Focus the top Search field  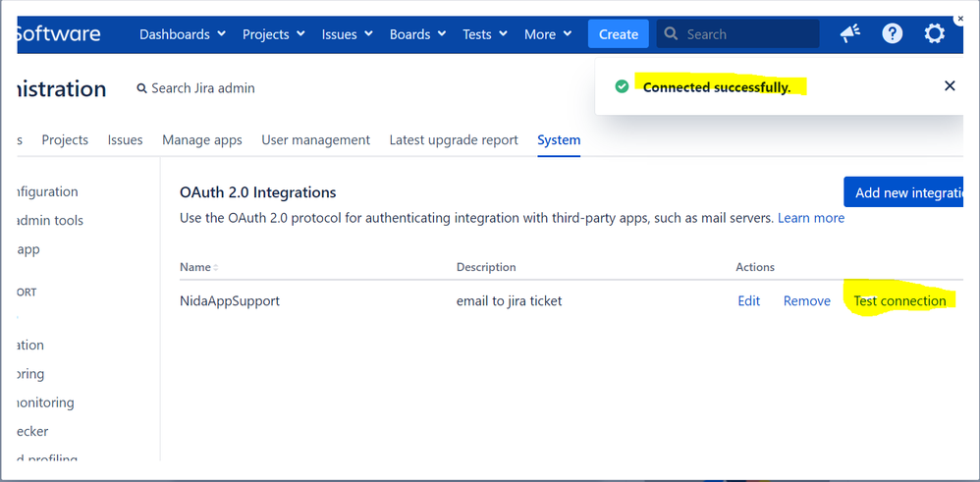[x=737, y=33]
